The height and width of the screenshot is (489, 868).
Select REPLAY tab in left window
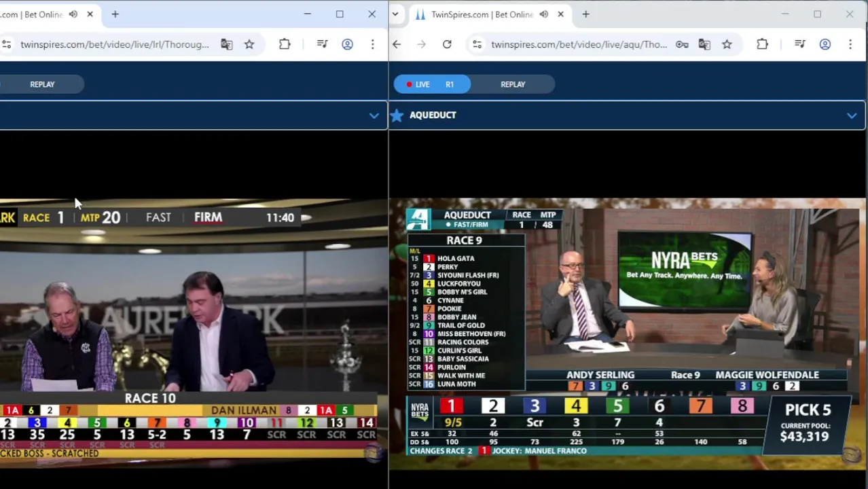[42, 84]
